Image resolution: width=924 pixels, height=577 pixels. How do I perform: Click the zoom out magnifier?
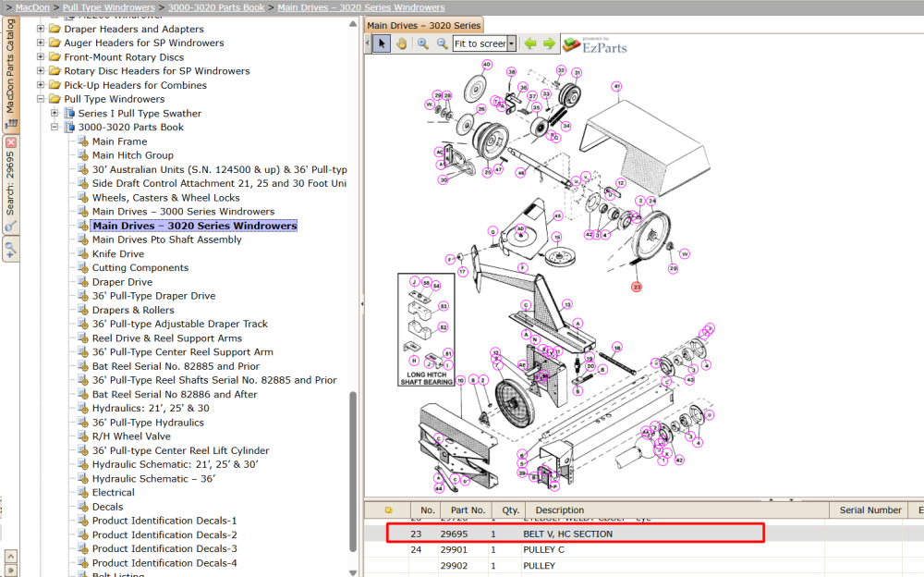[x=442, y=43]
